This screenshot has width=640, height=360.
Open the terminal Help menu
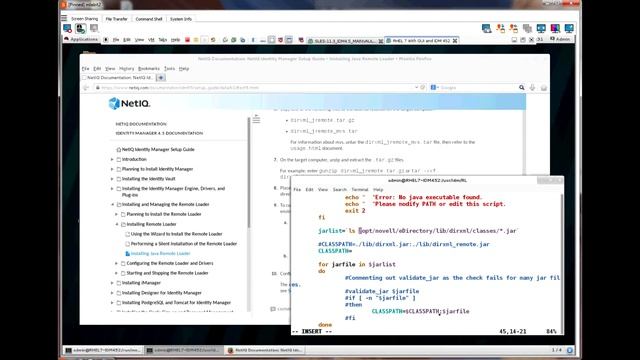(378, 189)
